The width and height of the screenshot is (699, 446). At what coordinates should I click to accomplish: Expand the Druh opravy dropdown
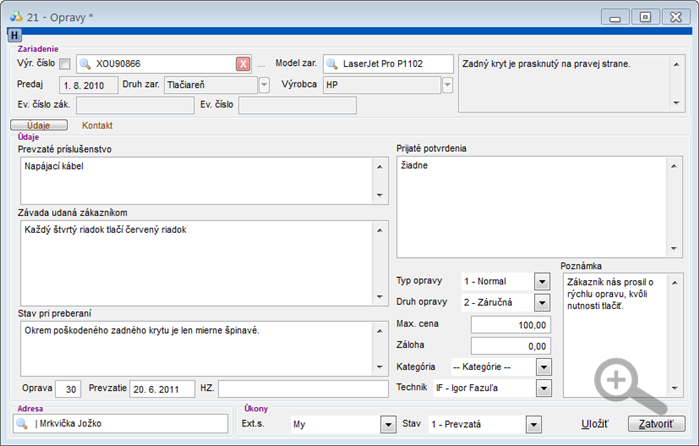coord(541,303)
